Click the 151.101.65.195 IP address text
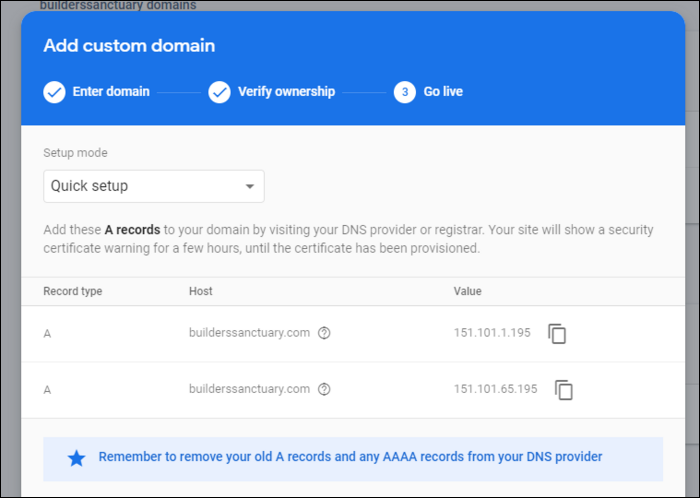The image size is (700, 498). 495,390
